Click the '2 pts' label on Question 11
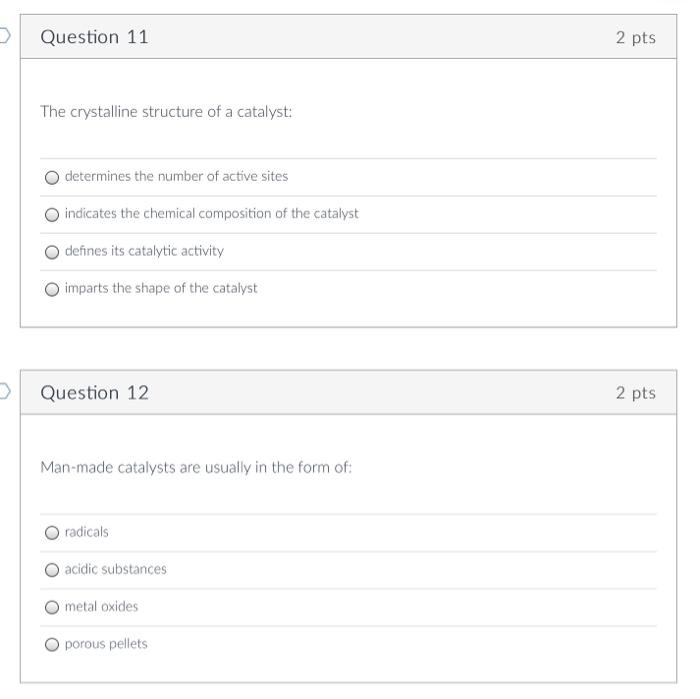This screenshot has height=699, width=700. coord(635,37)
